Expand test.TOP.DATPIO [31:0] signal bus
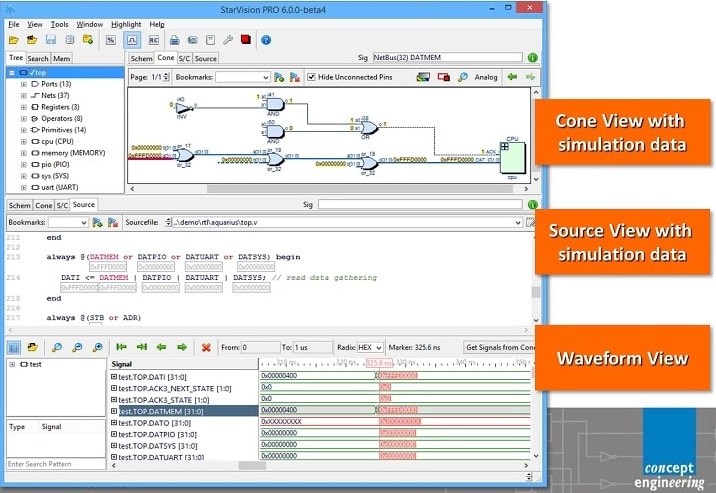The image size is (716, 493). 114,434
